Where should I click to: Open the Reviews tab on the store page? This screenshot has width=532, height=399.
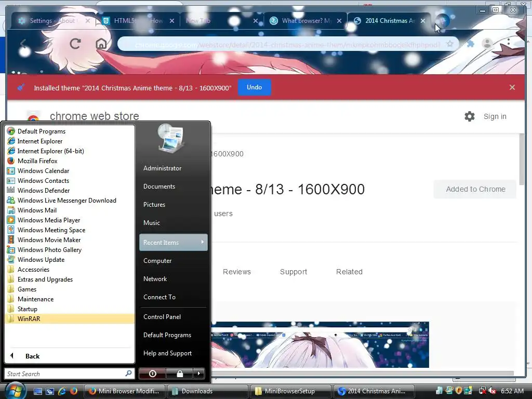pos(237,272)
